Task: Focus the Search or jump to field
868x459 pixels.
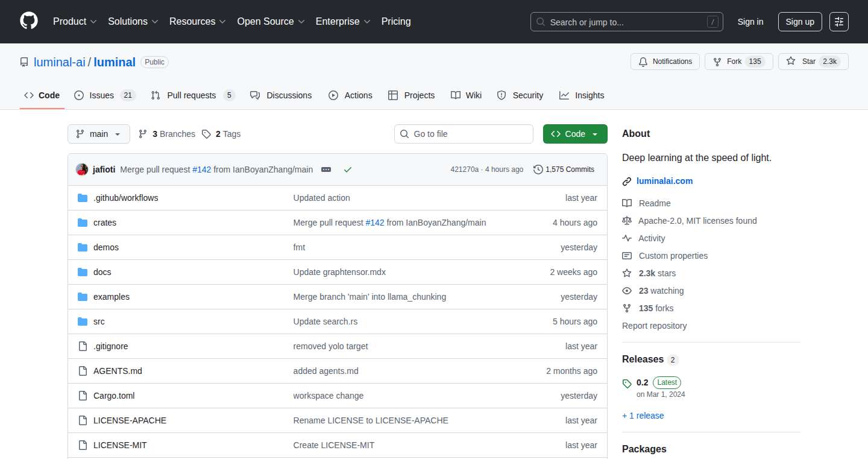Action: click(x=627, y=22)
